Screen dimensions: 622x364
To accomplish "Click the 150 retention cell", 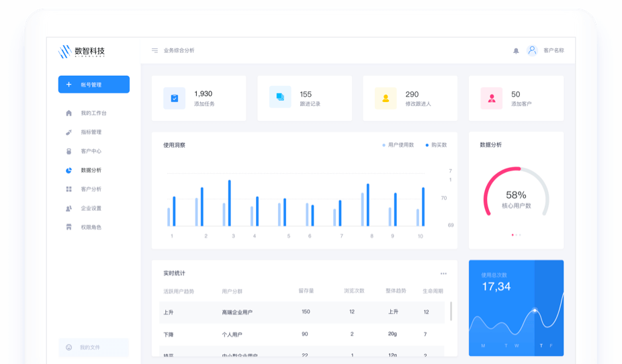I will click(306, 312).
